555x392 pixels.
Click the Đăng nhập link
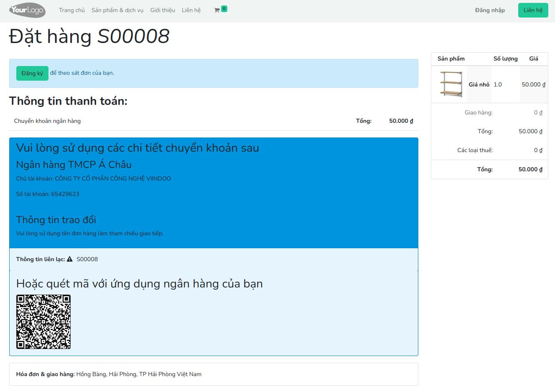(490, 10)
